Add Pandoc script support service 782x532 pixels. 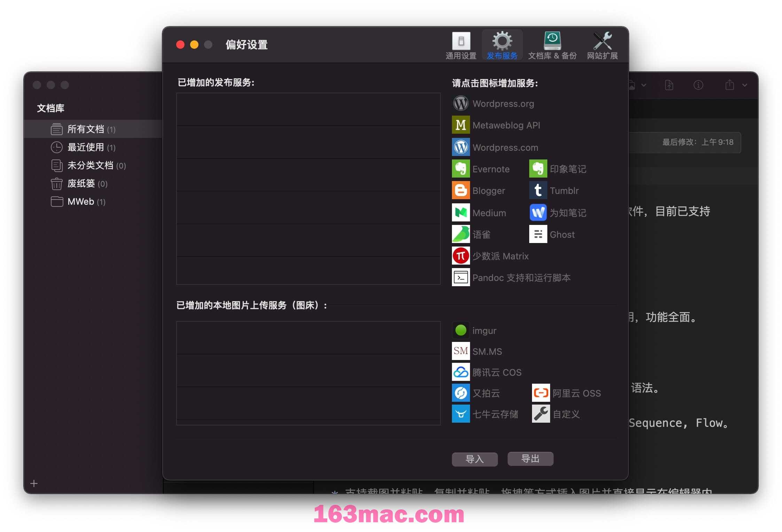pos(461,277)
